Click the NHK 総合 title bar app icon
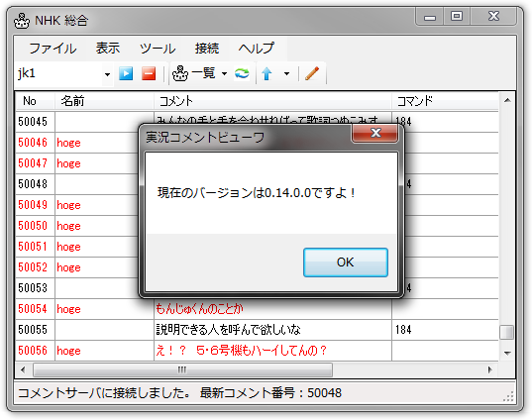 coord(22,21)
